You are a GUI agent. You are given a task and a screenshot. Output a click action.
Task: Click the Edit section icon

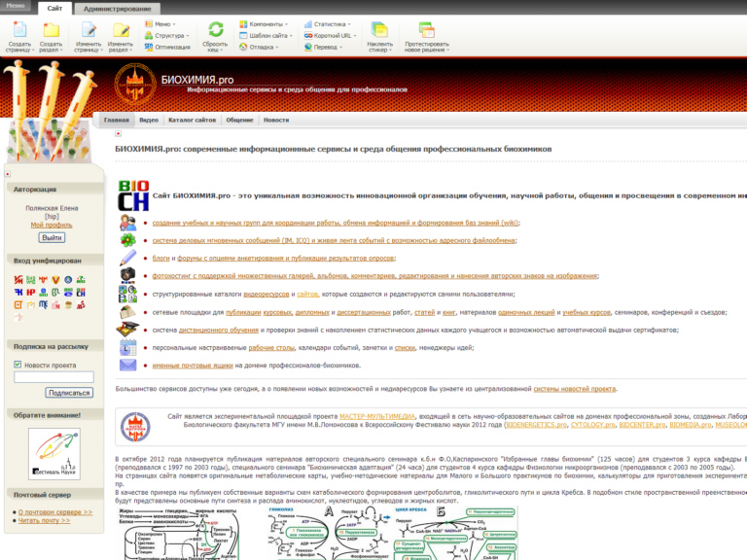(121, 29)
